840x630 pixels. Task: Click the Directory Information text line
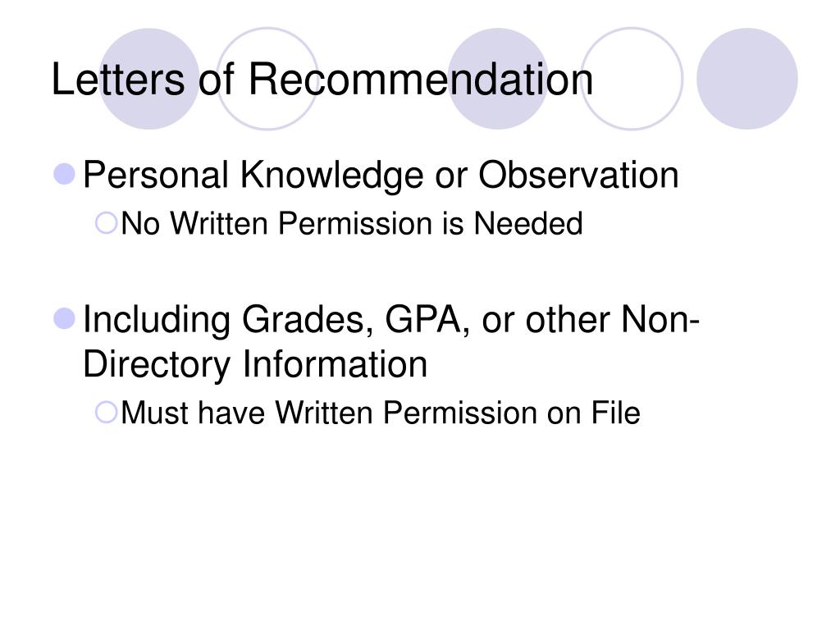(x=255, y=364)
